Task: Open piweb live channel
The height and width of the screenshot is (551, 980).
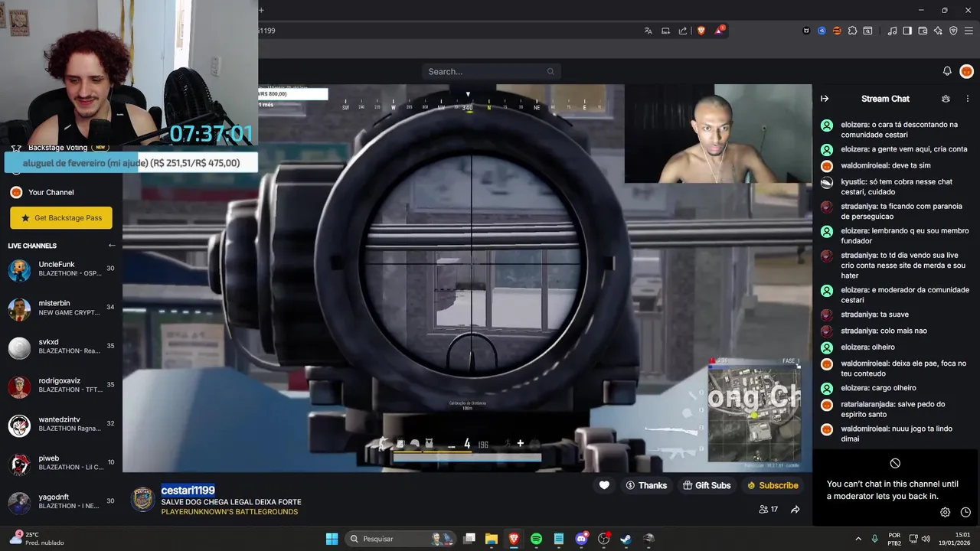Action: [61, 463]
